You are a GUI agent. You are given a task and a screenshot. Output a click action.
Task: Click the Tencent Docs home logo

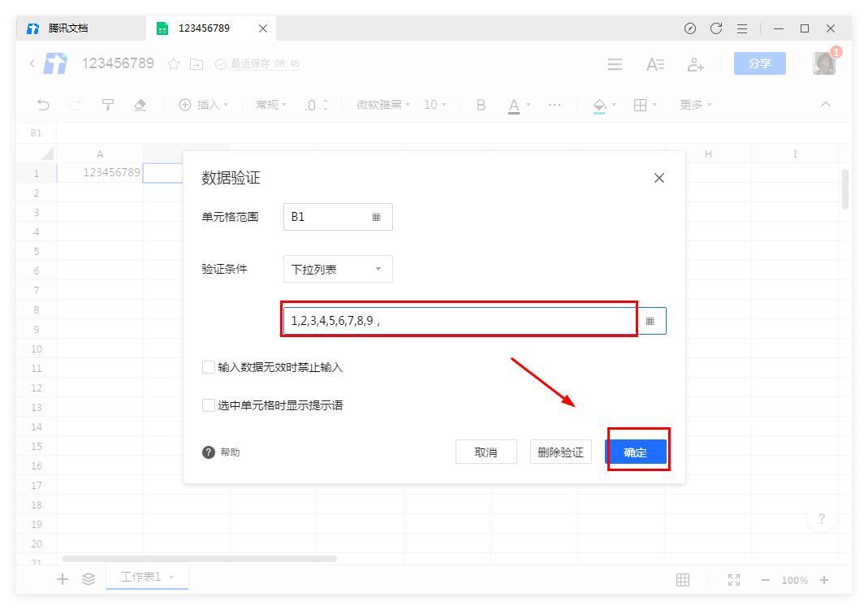pos(55,63)
